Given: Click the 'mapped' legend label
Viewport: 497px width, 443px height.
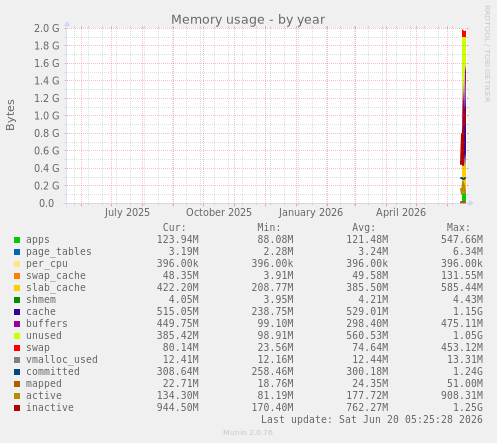Looking at the screenshot, I should [x=44, y=384].
